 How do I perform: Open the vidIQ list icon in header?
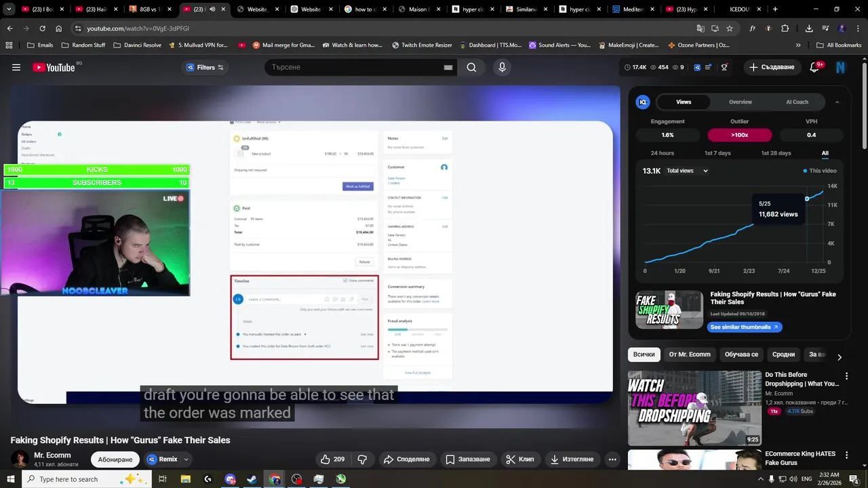coord(709,67)
